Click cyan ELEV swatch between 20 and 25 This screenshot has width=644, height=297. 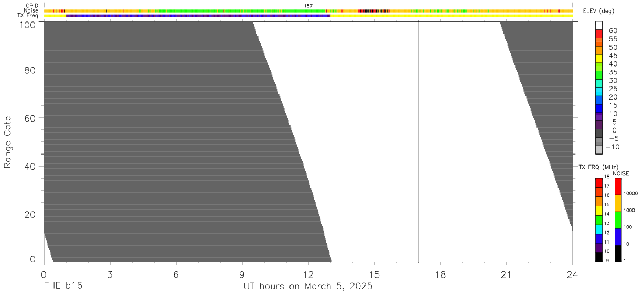pyautogui.click(x=599, y=93)
